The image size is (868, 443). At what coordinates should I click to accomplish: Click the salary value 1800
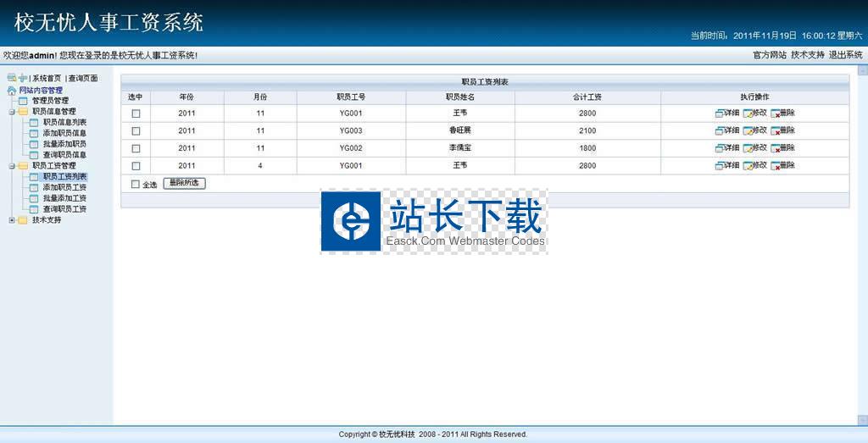(587, 148)
